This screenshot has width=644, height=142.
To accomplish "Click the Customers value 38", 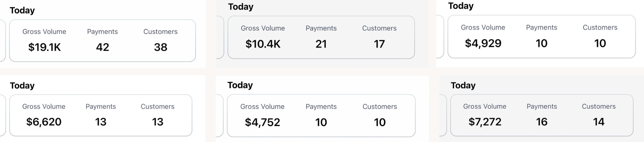I will 160,47.
